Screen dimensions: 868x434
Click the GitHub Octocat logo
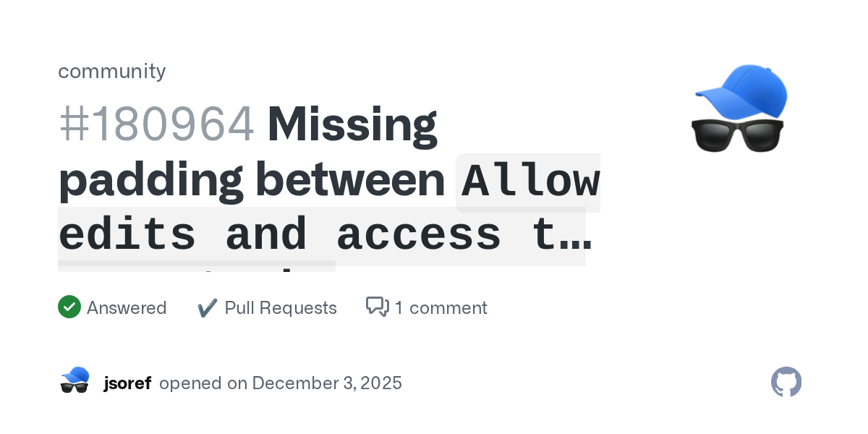[x=786, y=382]
